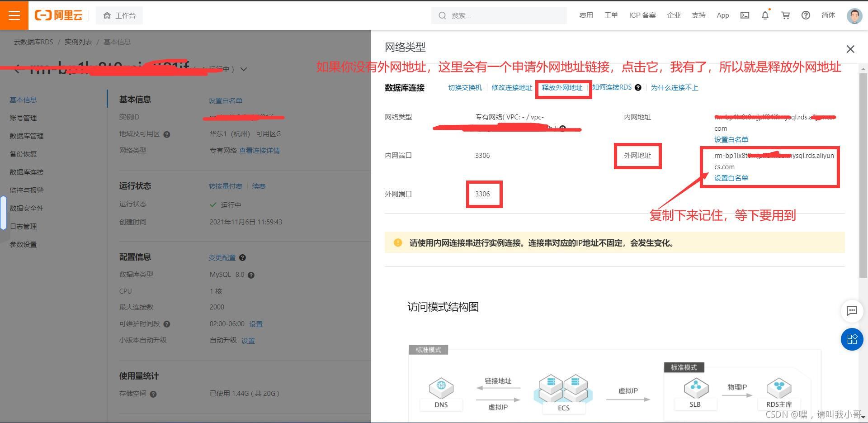Click help icon next to 存储空间

(x=153, y=394)
